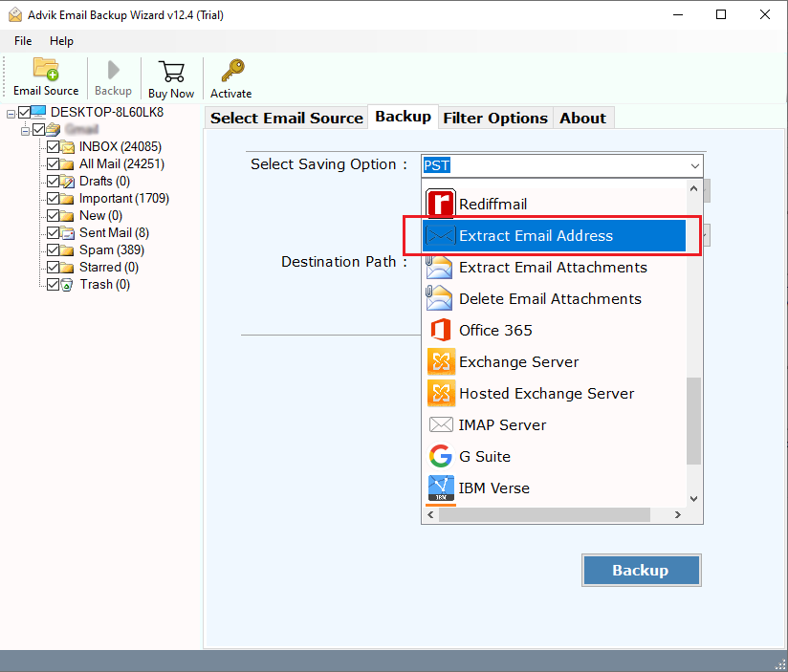Click the Office 365 logo icon
This screenshot has height=672, width=788.
click(x=441, y=330)
